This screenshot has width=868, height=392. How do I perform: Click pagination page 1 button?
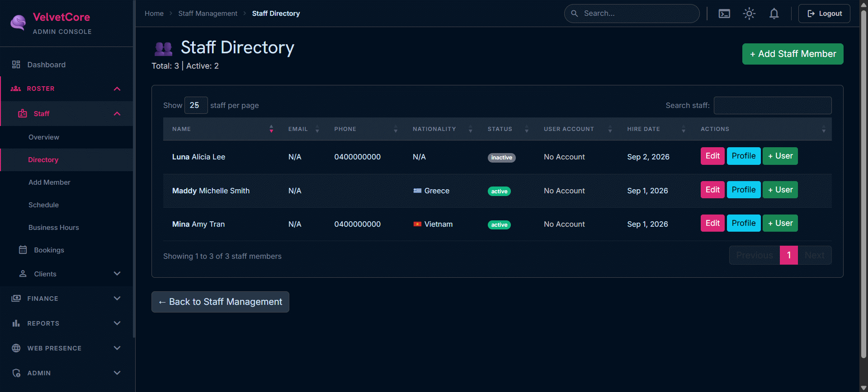tap(789, 255)
